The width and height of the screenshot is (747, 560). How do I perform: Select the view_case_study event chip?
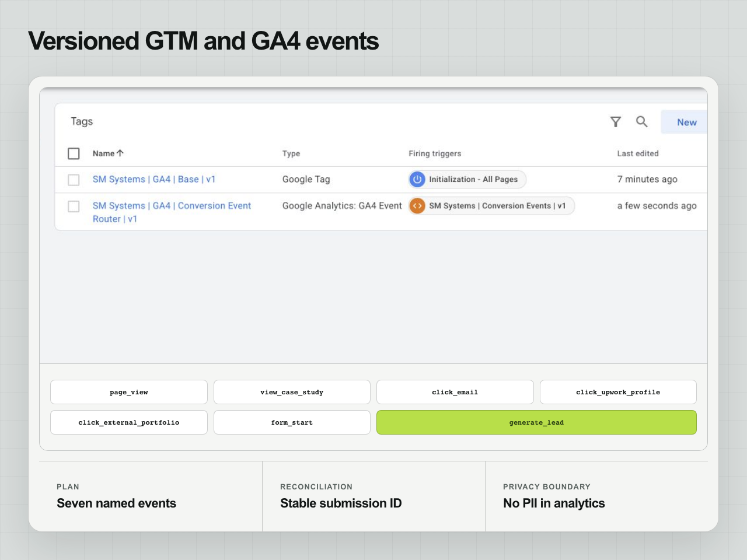coord(292,392)
